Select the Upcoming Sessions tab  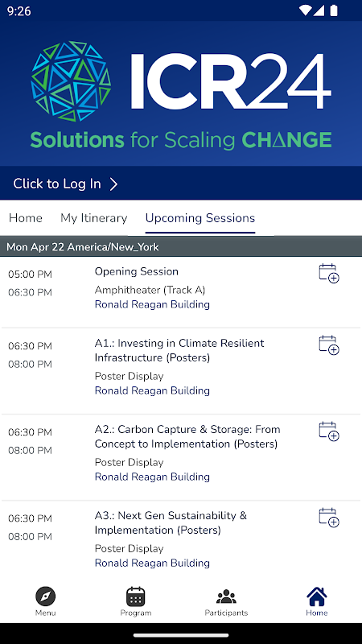[x=200, y=218]
